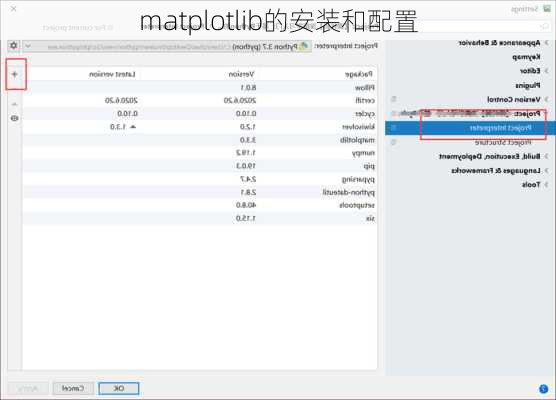Select the cycler package row

tap(199, 114)
